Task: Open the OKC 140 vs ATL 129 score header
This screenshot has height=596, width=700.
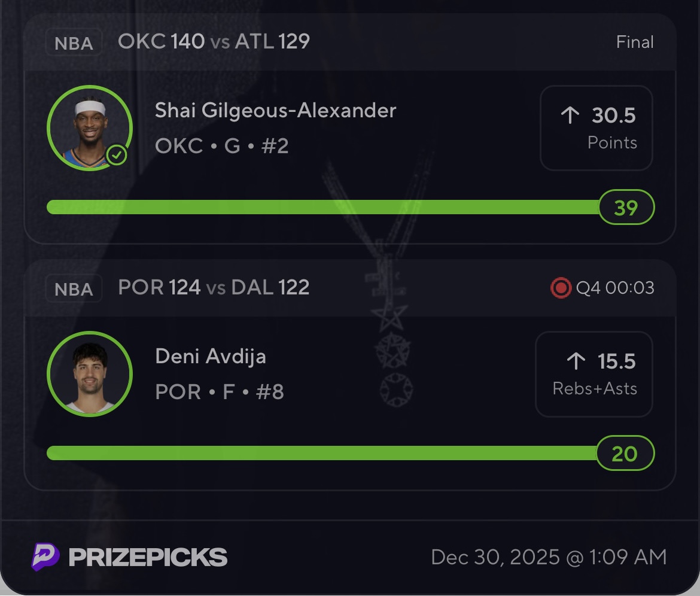Action: point(214,41)
